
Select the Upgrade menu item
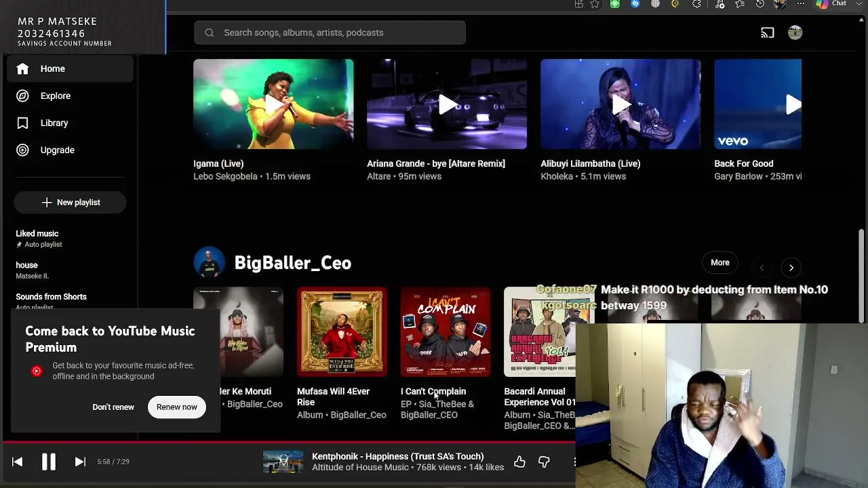[71, 150]
